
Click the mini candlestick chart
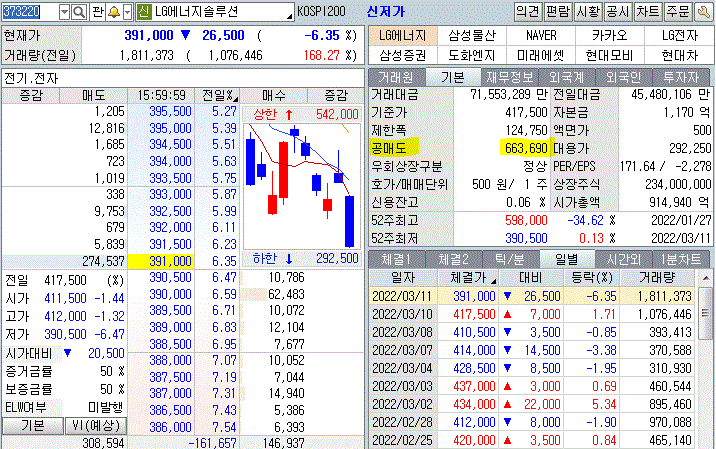[x=302, y=186]
